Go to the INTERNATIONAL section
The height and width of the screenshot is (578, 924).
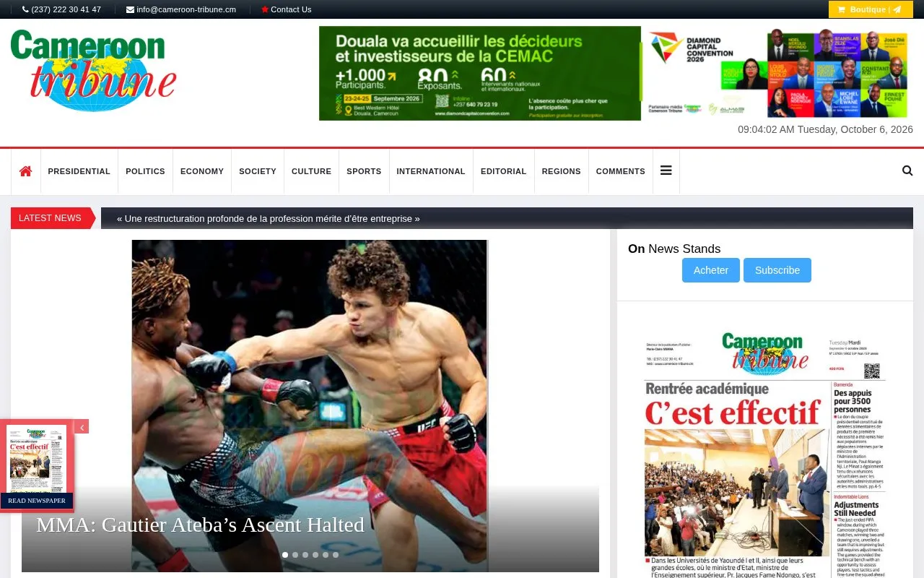click(431, 171)
